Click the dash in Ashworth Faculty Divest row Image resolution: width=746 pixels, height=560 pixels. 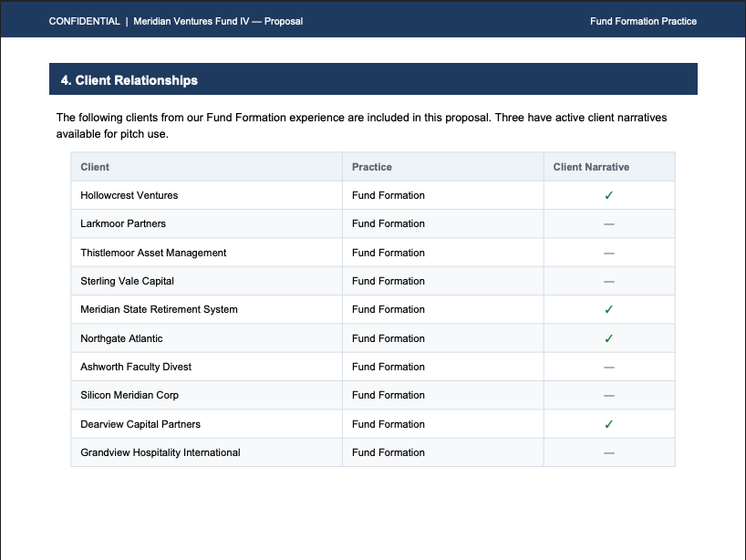(609, 368)
